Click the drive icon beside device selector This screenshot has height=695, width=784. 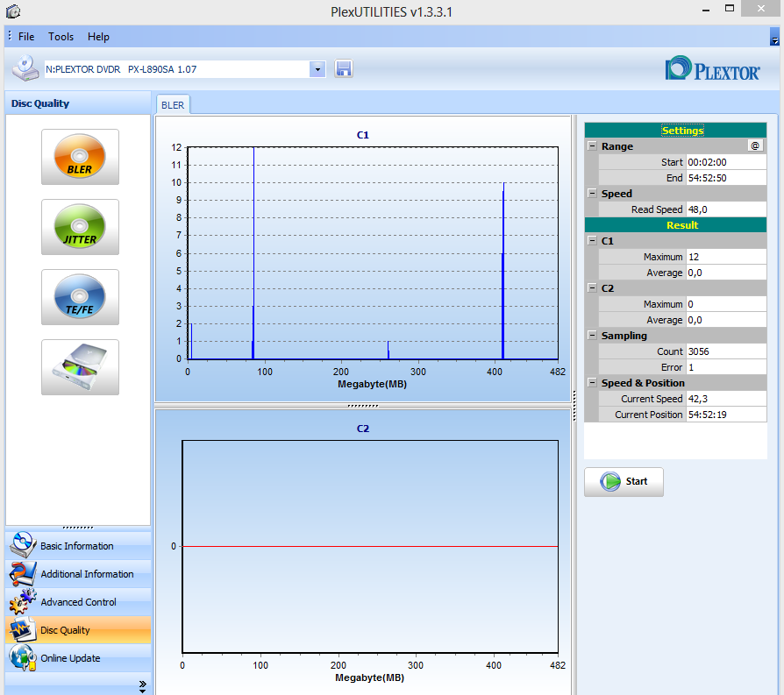pyautogui.click(x=25, y=68)
